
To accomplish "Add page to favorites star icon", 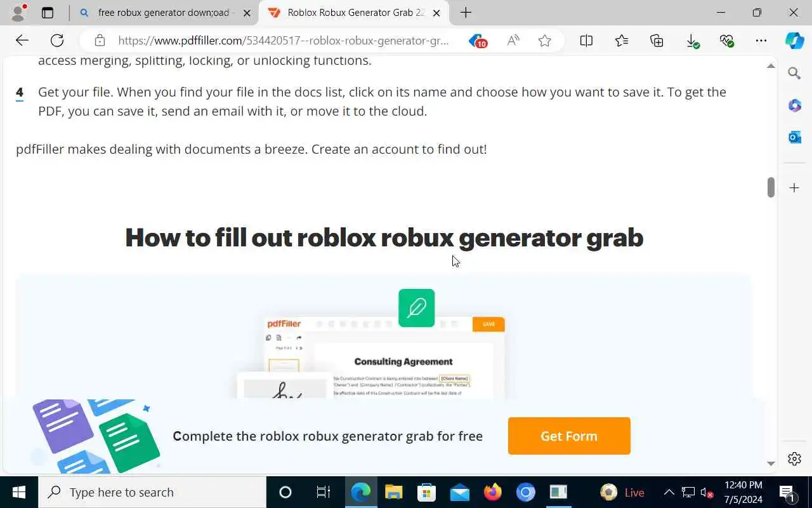I will [545, 41].
